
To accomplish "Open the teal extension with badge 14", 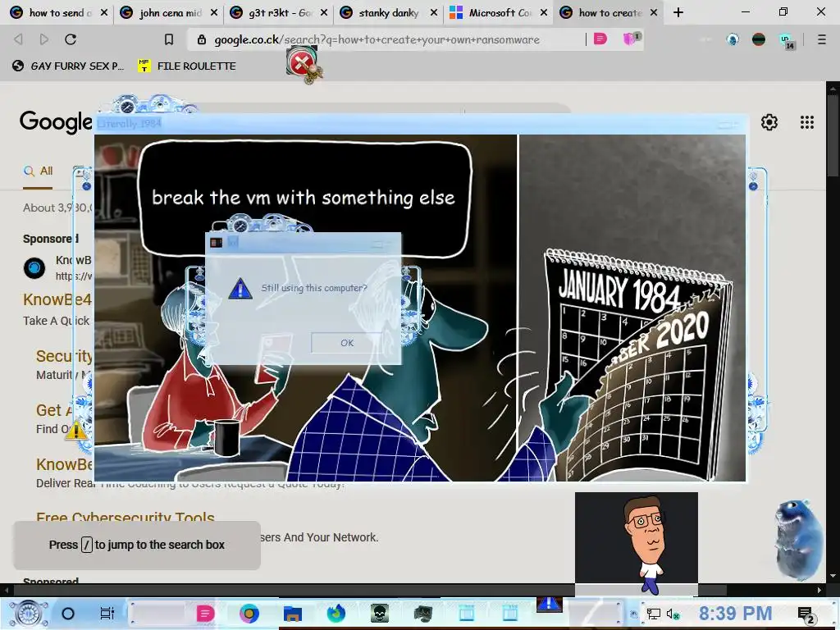I will [x=787, y=41].
